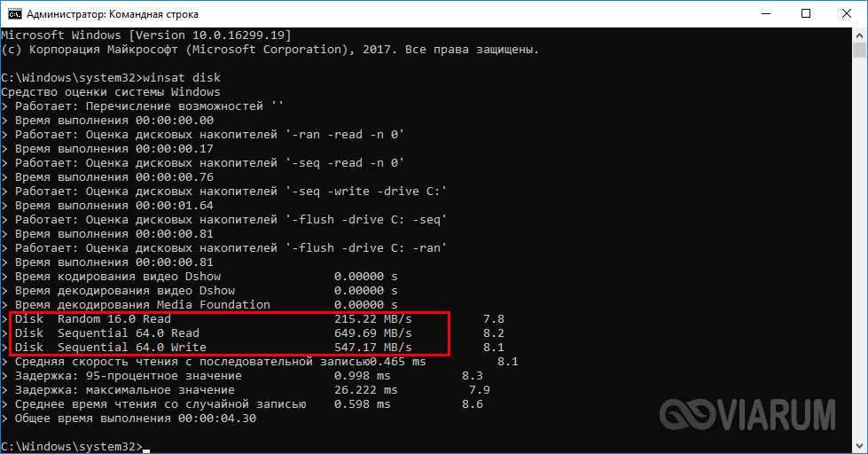868x454 pixels.
Task: Click the window title 'Администратор: Командная строка'
Action: tap(113, 14)
